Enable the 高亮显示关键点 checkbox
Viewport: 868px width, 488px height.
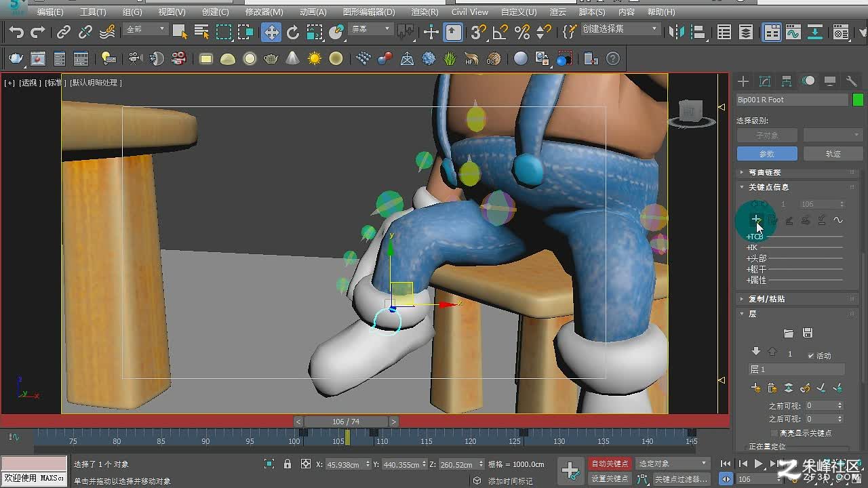tap(774, 433)
